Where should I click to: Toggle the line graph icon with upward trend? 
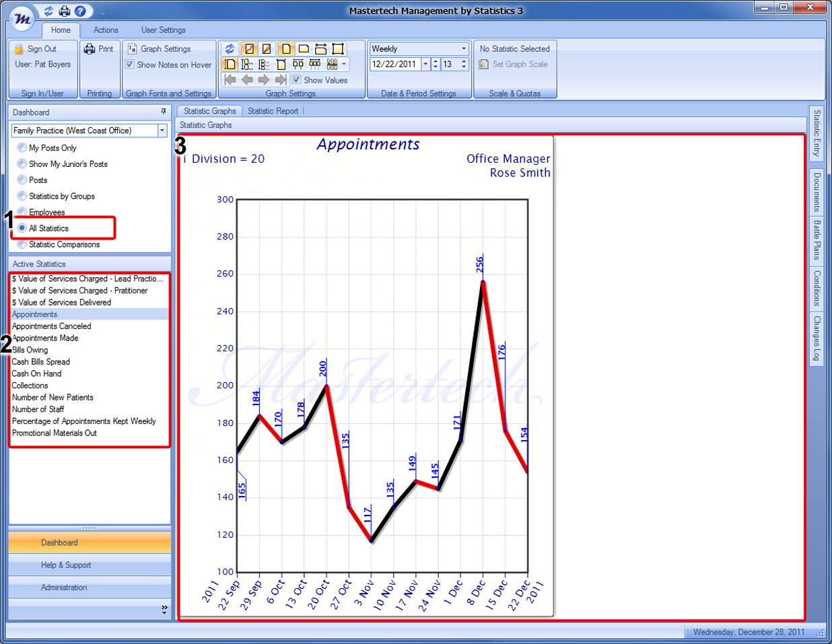point(249,48)
